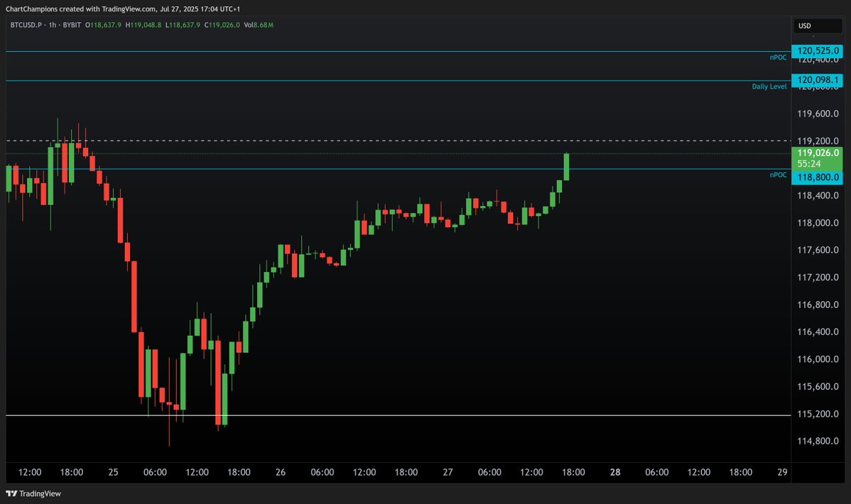Click the Vol 8.68M reading
The width and height of the screenshot is (851, 504).
point(259,25)
